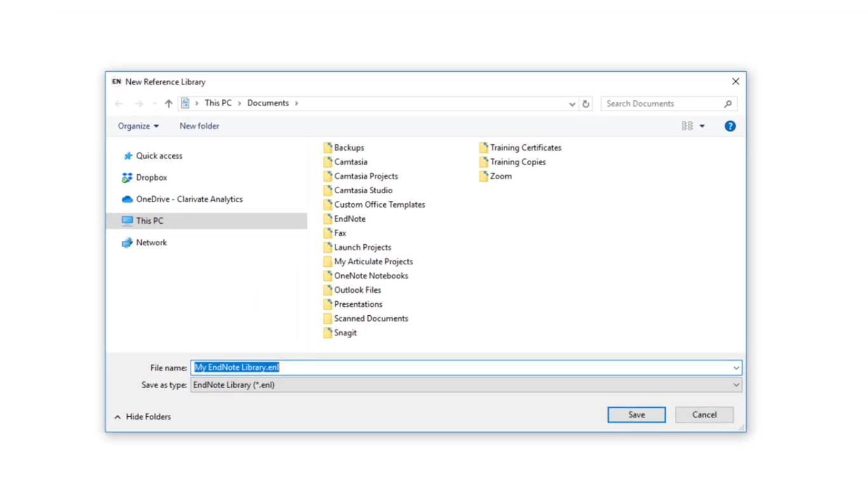Select the Training Certificates folder icon
868x488 pixels.
[x=484, y=147]
